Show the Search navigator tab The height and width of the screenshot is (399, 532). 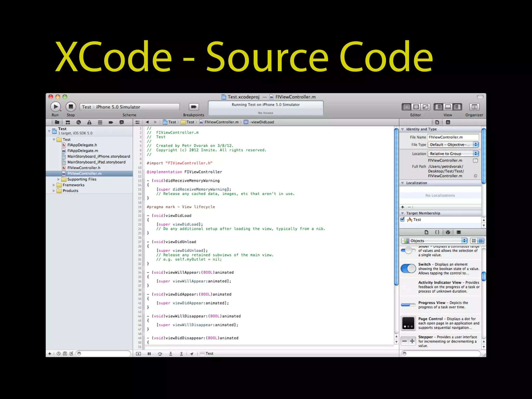tap(78, 122)
